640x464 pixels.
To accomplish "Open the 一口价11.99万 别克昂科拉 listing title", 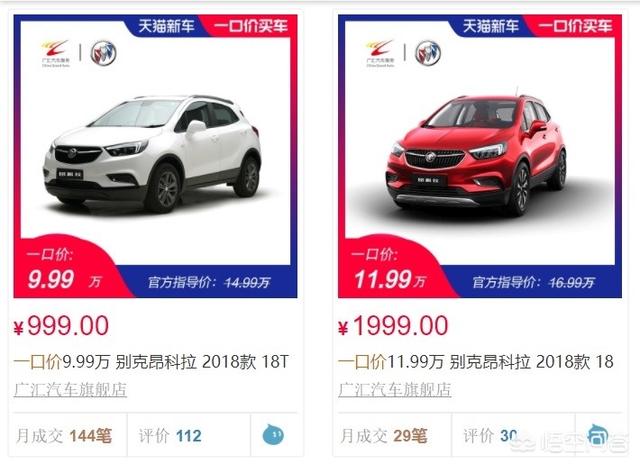I will [476, 362].
